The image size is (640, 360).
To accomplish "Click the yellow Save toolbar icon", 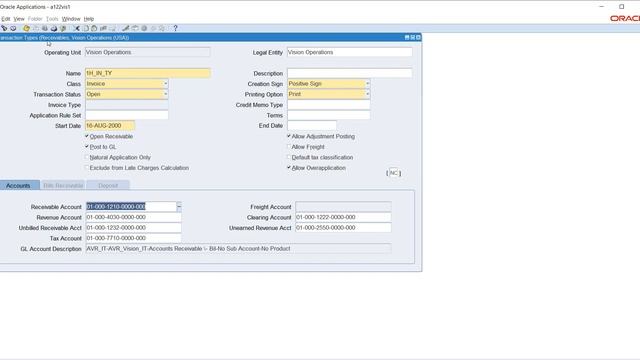I will [x=26, y=28].
